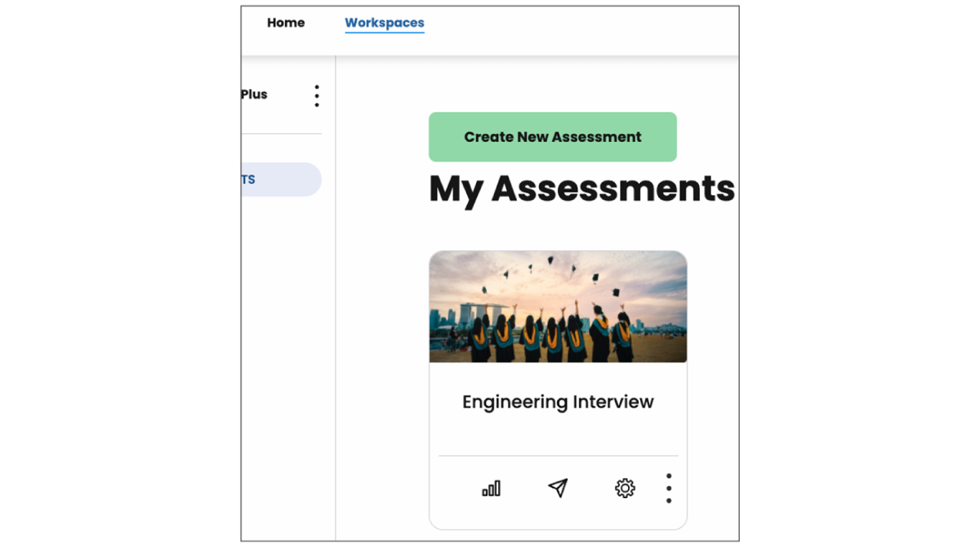Open the Engineering Interview analytics bar chart
980x551 pixels.
click(491, 488)
